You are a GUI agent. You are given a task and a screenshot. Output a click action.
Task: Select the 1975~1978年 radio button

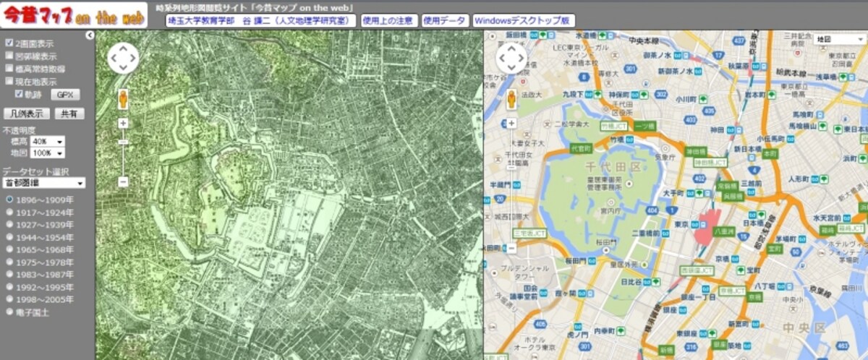coord(9,262)
